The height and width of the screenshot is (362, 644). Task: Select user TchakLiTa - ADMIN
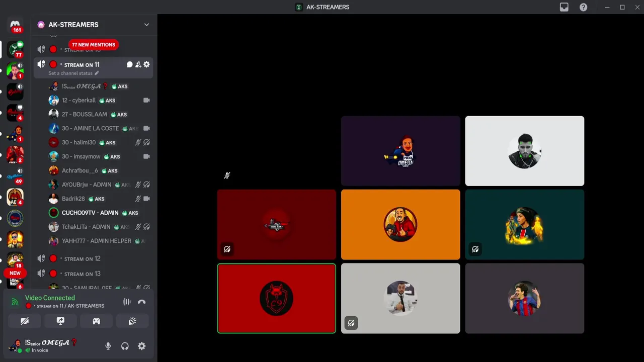coord(100,227)
